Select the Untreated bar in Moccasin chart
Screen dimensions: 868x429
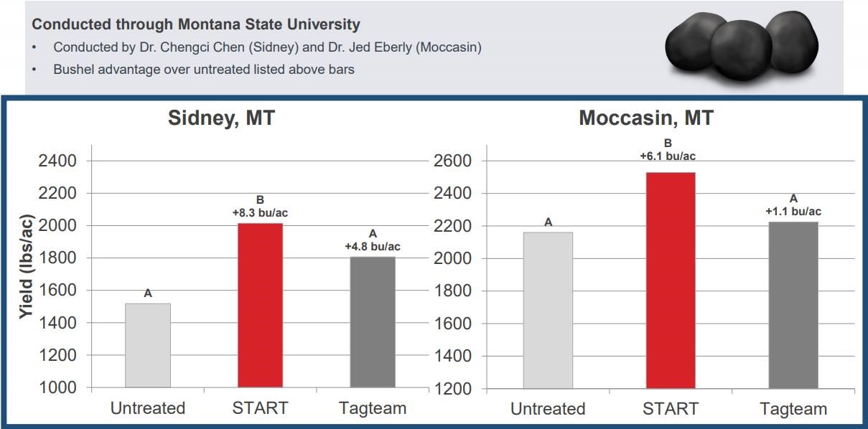[x=548, y=310]
